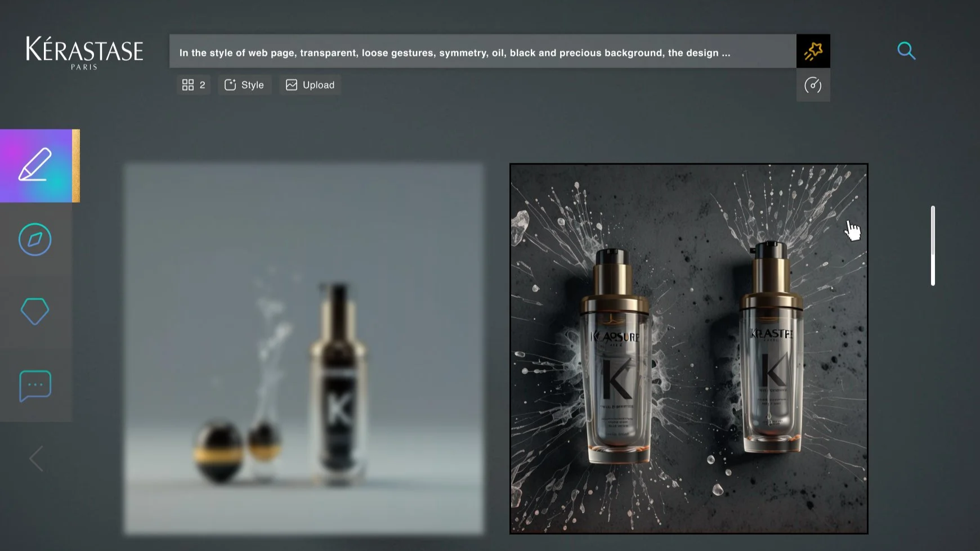
Task: Click the magic wand generate button
Action: pos(813,52)
